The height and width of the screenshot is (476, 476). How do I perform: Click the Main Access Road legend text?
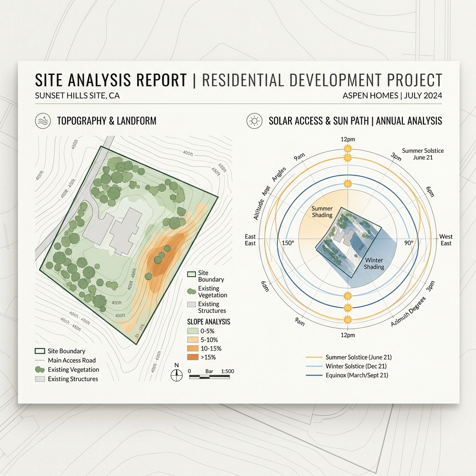coord(72,360)
